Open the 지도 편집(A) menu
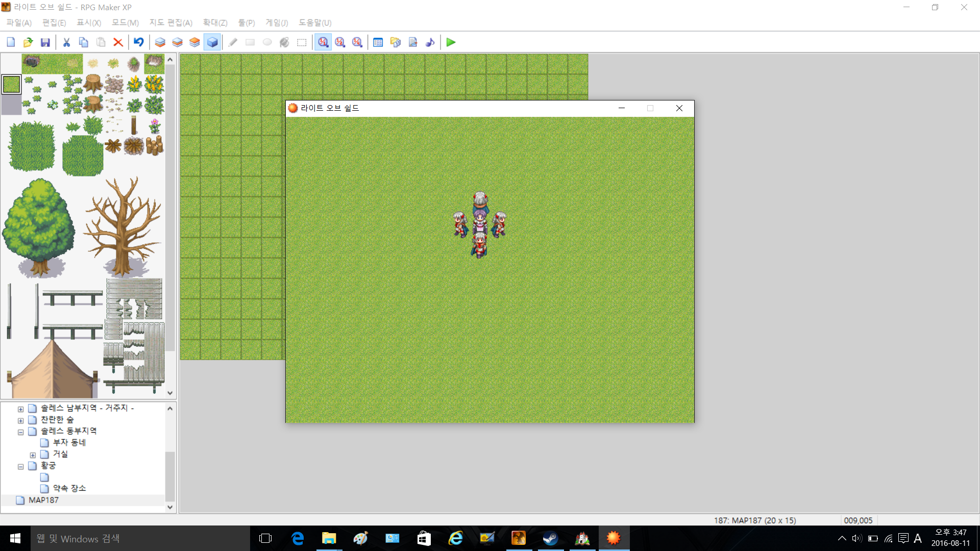The image size is (980, 551). [x=171, y=23]
